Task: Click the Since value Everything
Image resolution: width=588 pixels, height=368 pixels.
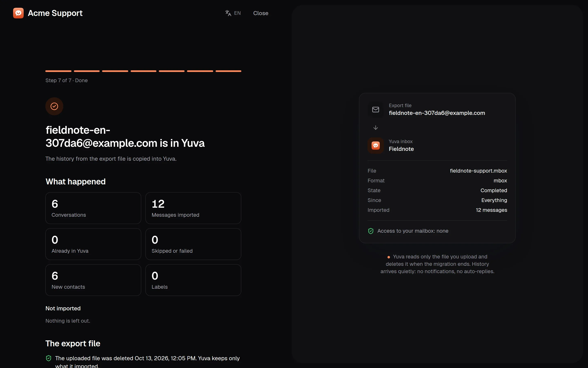Action: tap(494, 200)
